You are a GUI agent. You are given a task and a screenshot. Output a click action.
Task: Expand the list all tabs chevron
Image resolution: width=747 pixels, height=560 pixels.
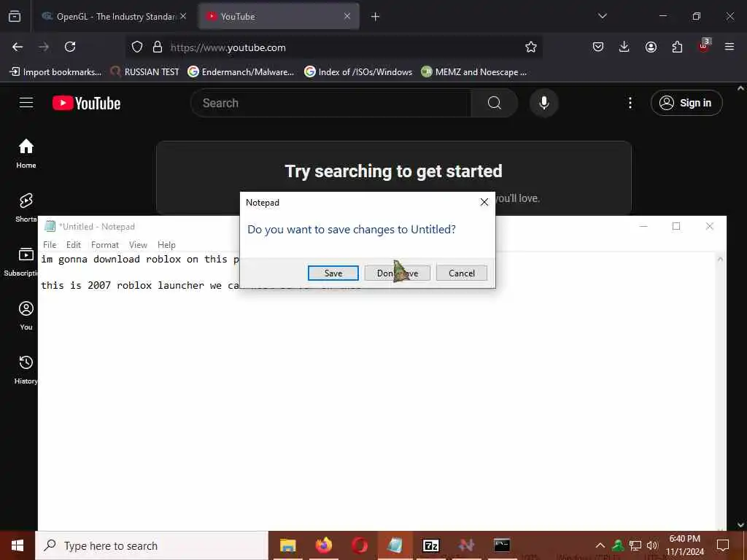(602, 16)
